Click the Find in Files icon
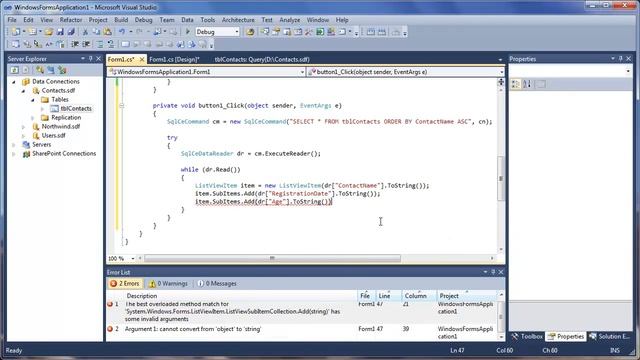The height and width of the screenshot is (360, 640). coord(250,32)
